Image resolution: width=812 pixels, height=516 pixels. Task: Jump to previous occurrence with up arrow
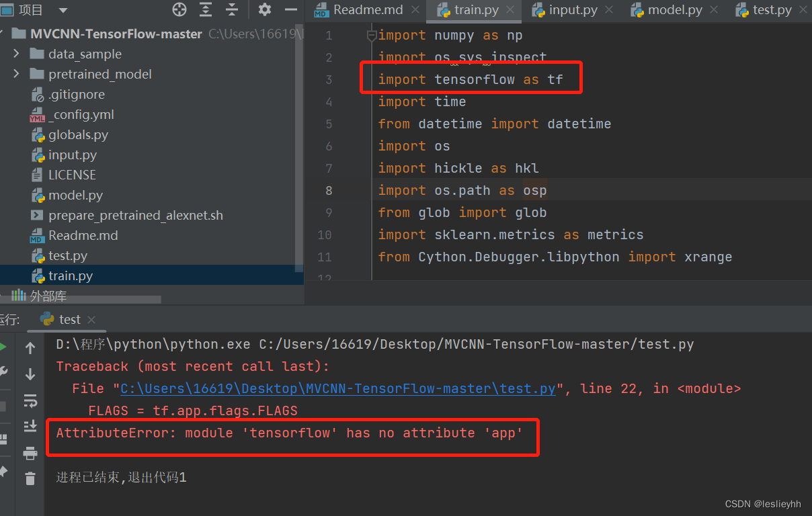30,347
